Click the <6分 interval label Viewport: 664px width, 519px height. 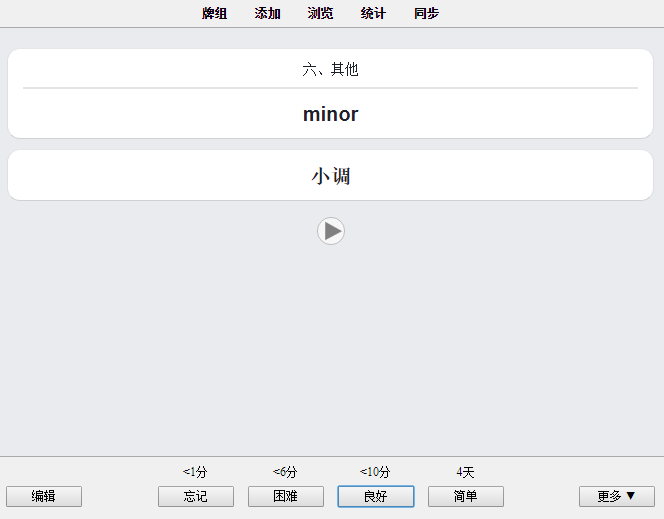coord(285,472)
